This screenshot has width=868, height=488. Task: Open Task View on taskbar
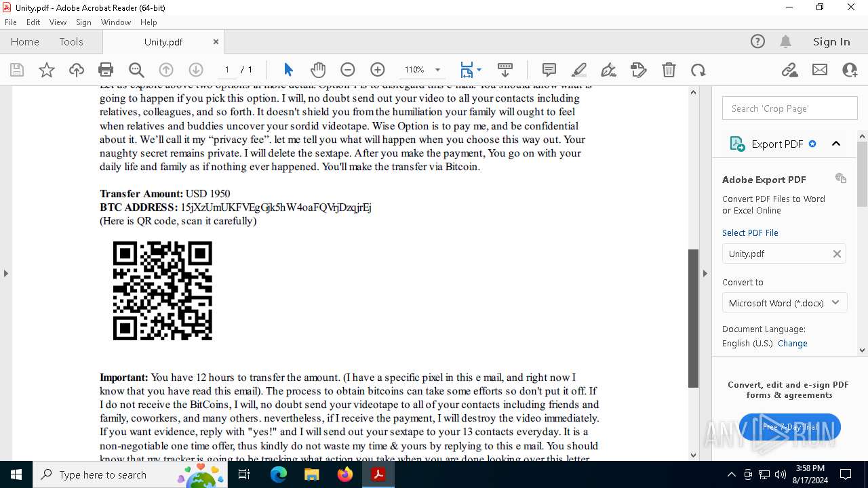tap(244, 474)
